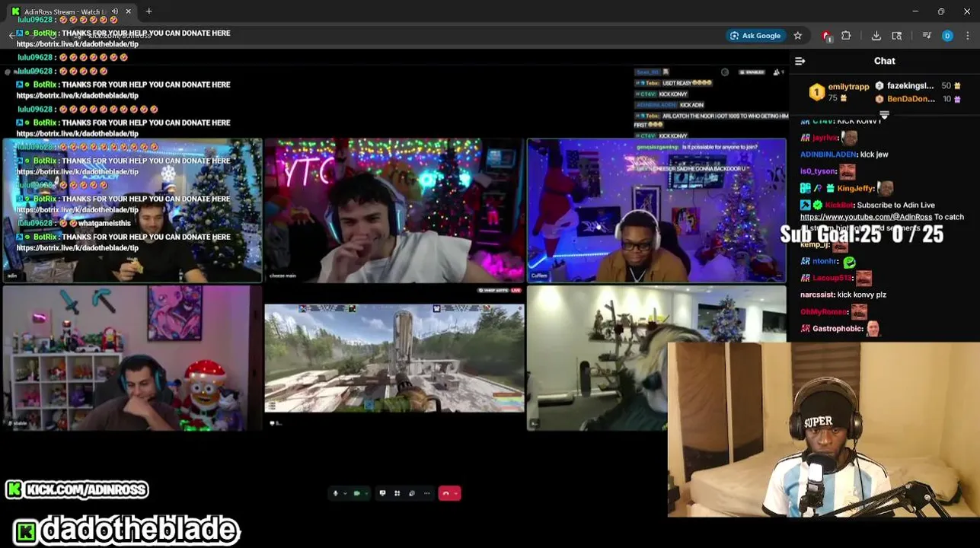The height and width of the screenshot is (548, 980).
Task: Open the Chrome profile avatar D
Action: pyautogui.click(x=947, y=36)
